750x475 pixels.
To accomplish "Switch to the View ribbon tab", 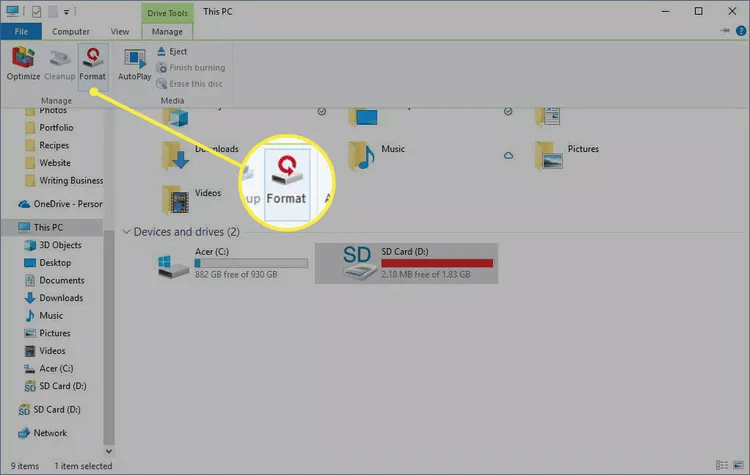I will pos(117,31).
